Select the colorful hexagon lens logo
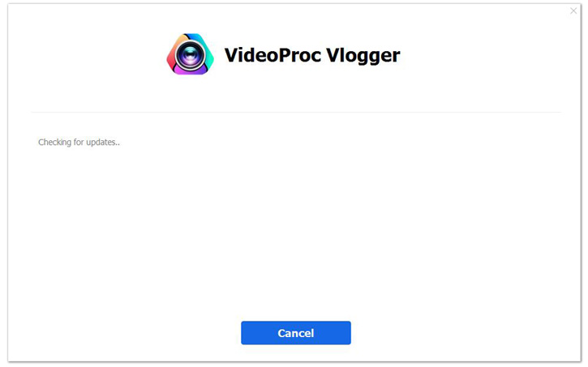Image resolution: width=588 pixels, height=367 pixels. coord(191,55)
